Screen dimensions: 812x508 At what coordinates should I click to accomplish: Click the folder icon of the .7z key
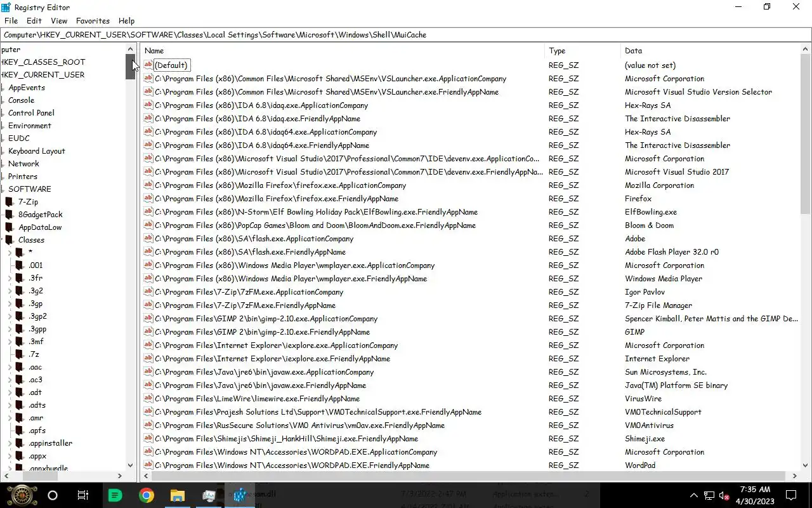coord(19,354)
